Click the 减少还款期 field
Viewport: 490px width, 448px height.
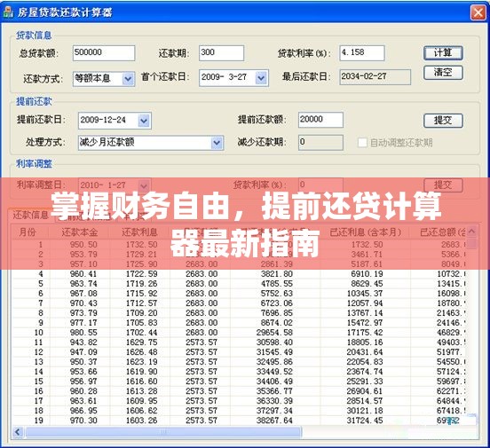tap(320, 143)
